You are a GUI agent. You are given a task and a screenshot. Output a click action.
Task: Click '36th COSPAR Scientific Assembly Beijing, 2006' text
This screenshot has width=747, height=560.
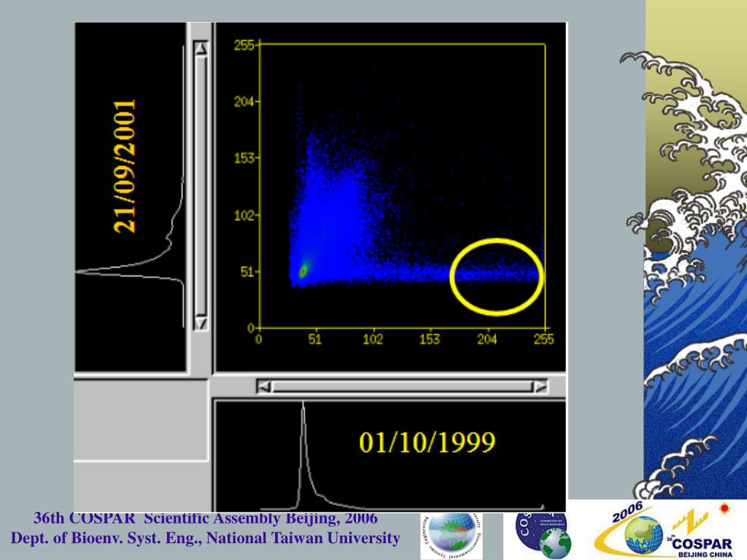pos(205,518)
